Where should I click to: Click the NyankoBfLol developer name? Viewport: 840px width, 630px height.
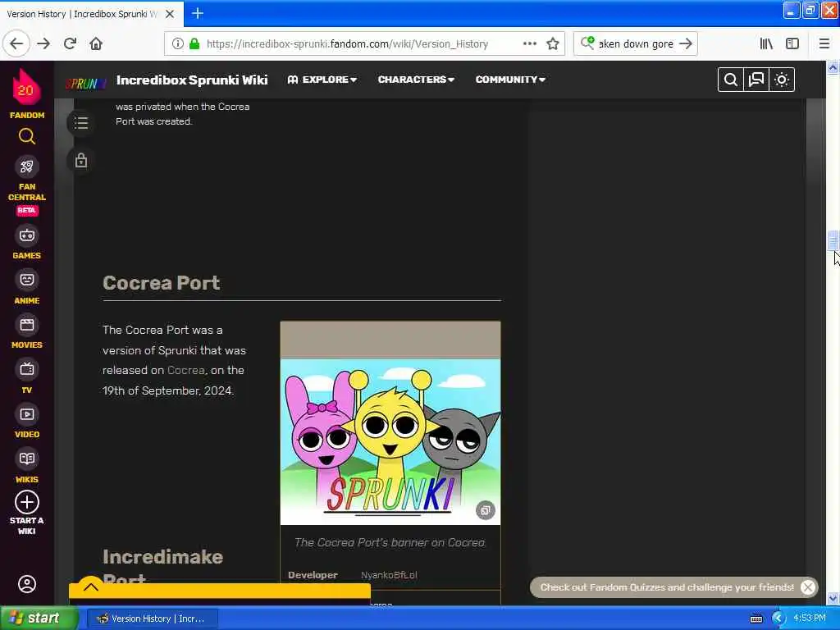pyautogui.click(x=389, y=575)
